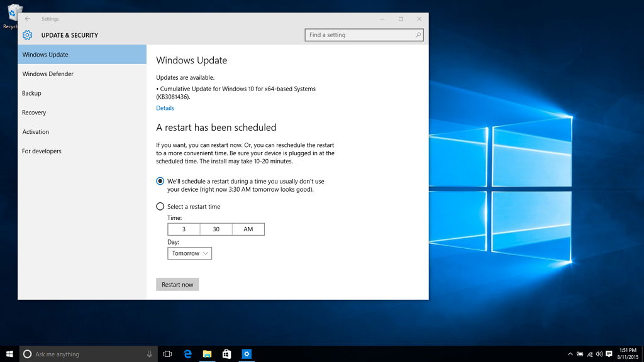Select the automatic restart schedule option

pyautogui.click(x=160, y=181)
